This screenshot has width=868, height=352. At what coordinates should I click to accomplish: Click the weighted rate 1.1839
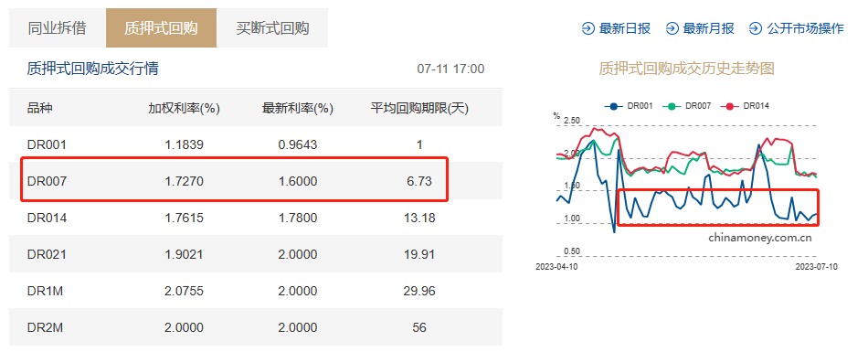[x=185, y=144]
